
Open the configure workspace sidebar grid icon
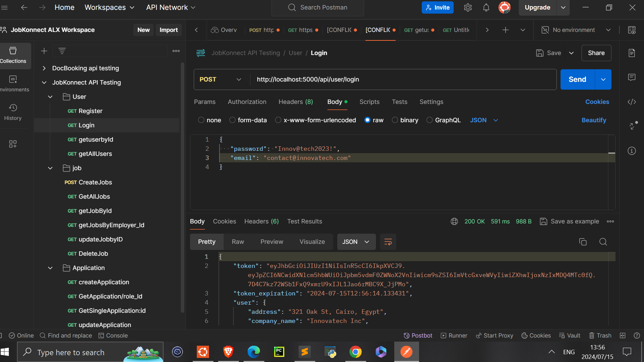tap(13, 144)
